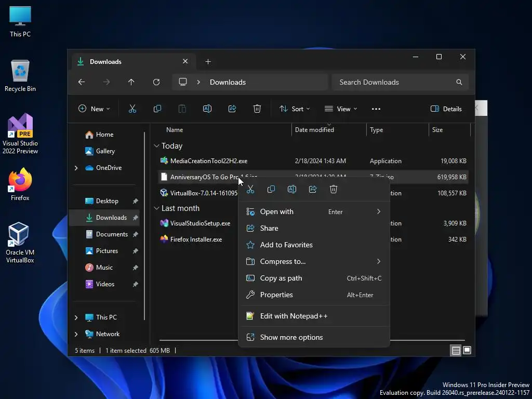Select the Visual Studio 2022 Preview desktop icon
Screen dimensions: 532x399
click(20, 134)
